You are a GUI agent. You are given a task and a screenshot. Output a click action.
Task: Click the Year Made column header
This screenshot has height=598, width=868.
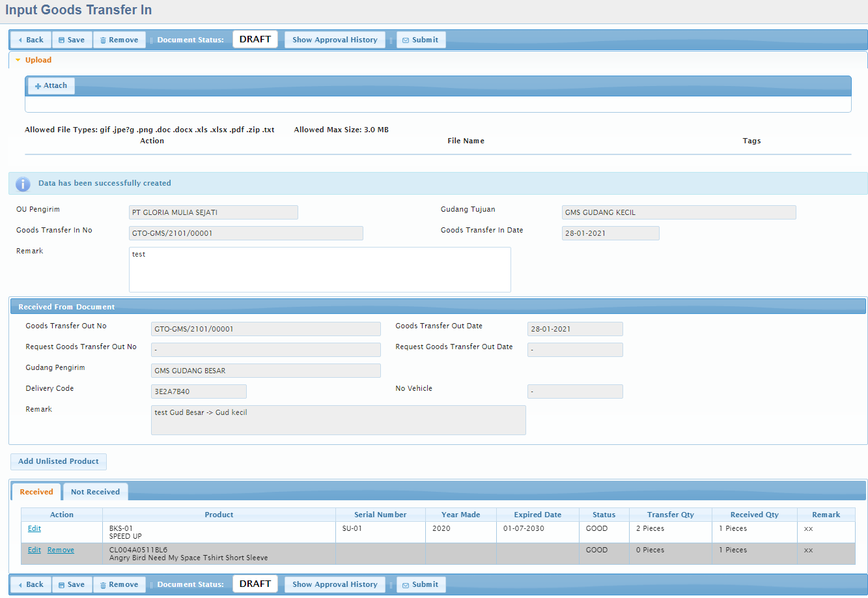460,515
